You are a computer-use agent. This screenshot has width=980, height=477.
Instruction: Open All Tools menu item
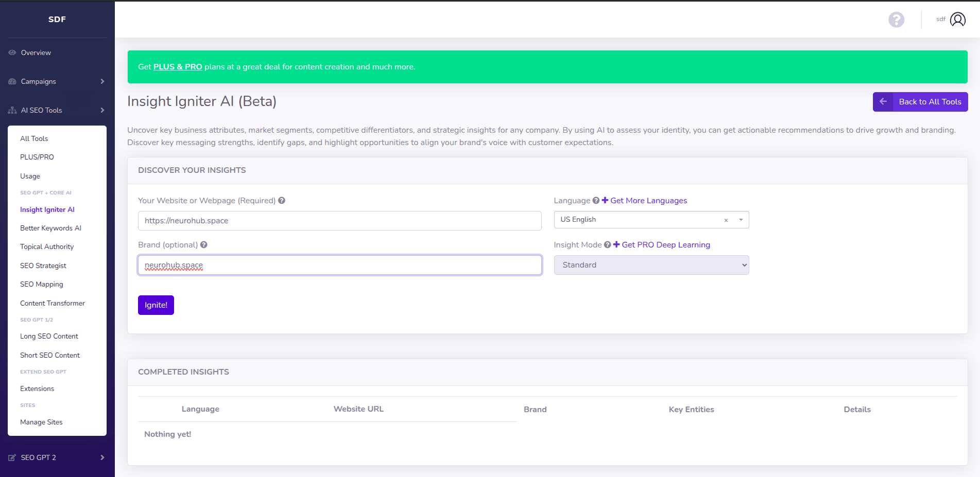34,138
